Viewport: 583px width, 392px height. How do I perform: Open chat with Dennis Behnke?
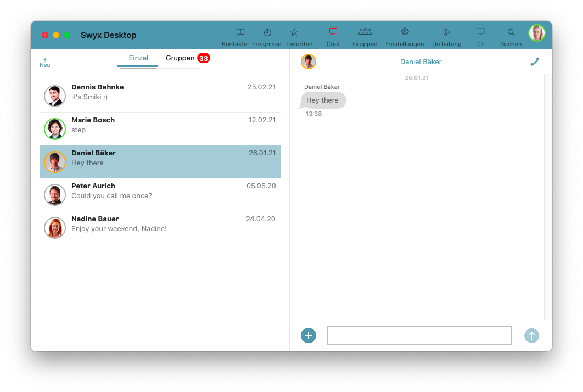tap(160, 96)
